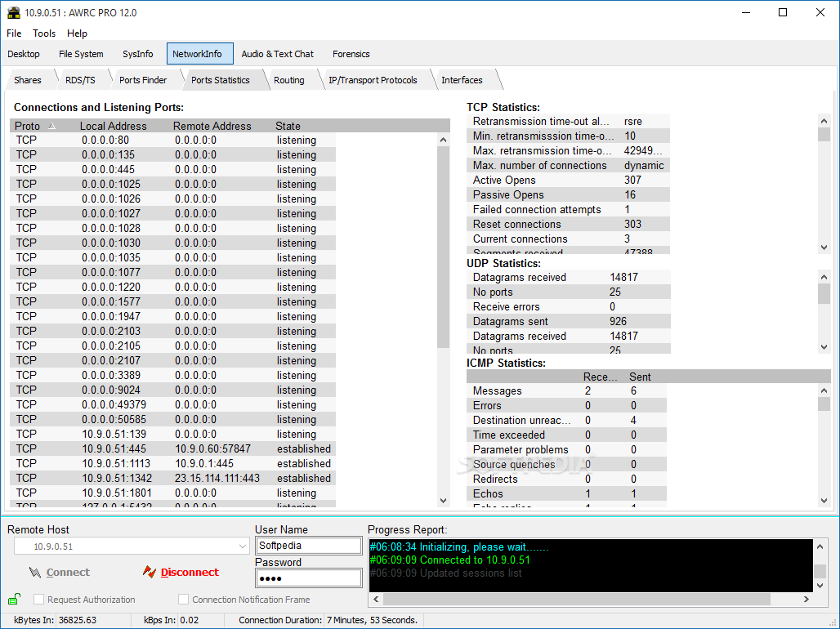Click the Reset connections row
840x629 pixels.
click(569, 224)
